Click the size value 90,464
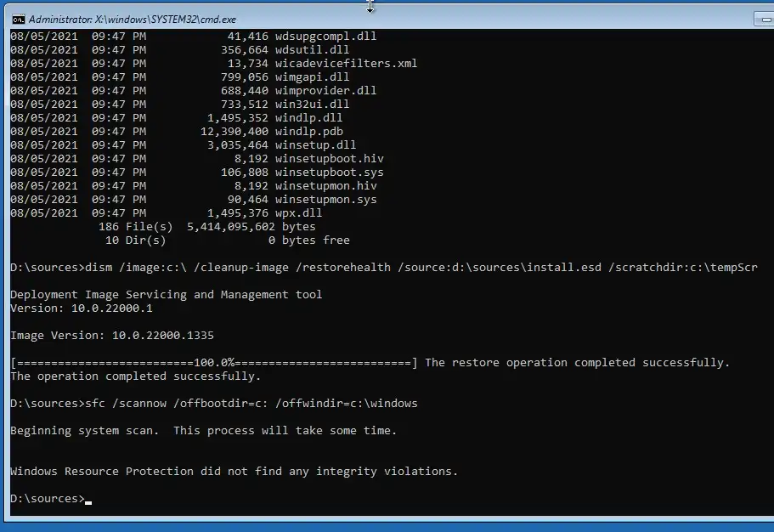 tap(248, 199)
